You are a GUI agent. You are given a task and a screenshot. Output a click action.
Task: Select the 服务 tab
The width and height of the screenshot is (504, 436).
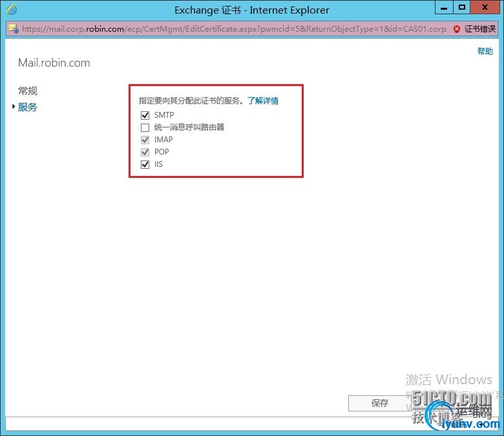pyautogui.click(x=28, y=107)
